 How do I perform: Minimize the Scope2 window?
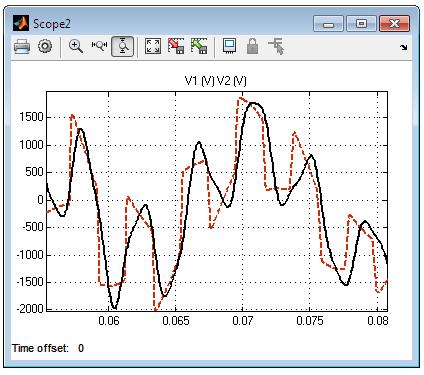point(328,24)
